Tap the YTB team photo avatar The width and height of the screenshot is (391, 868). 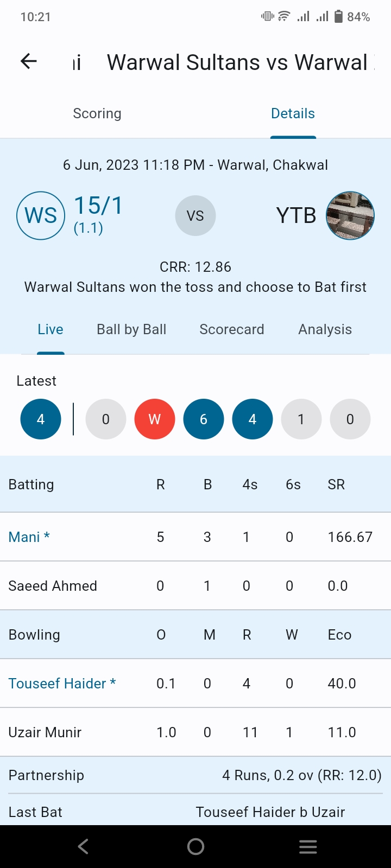350,215
